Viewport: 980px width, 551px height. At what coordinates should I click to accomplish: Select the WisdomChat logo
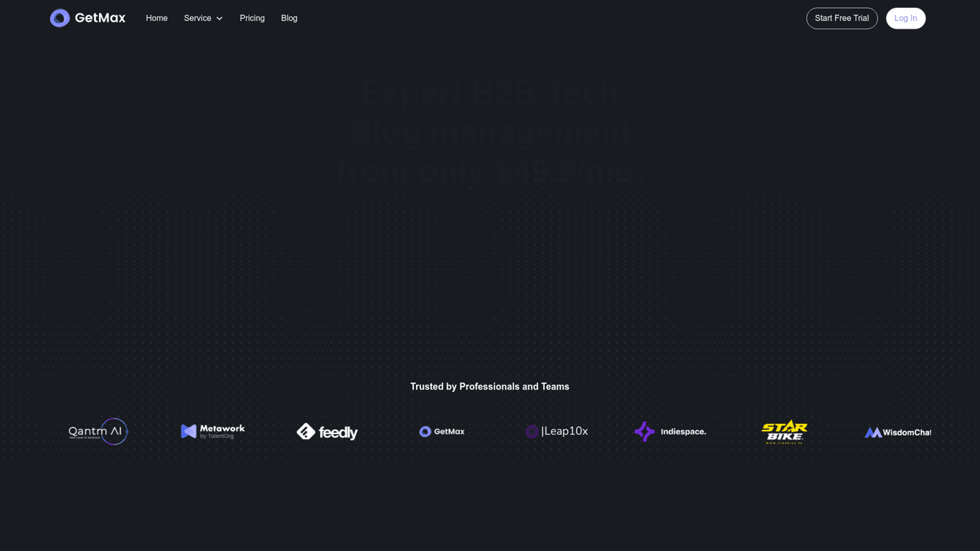(x=897, y=432)
